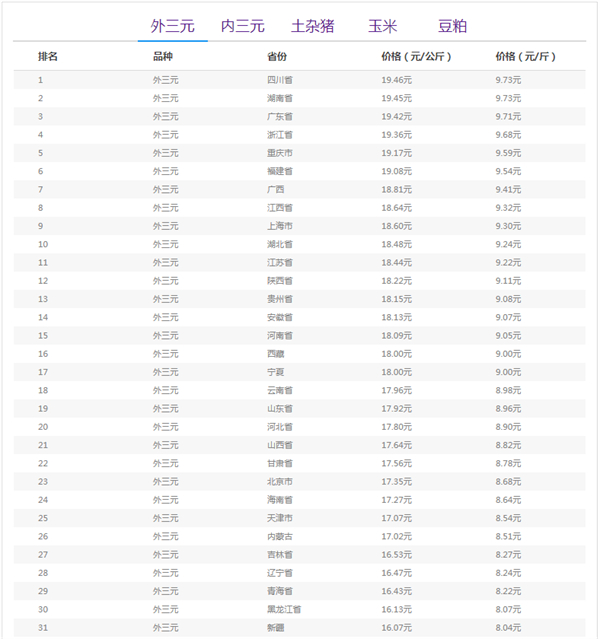The width and height of the screenshot is (600, 639).
Task: Click the 省份 column header
Action: coord(277,57)
